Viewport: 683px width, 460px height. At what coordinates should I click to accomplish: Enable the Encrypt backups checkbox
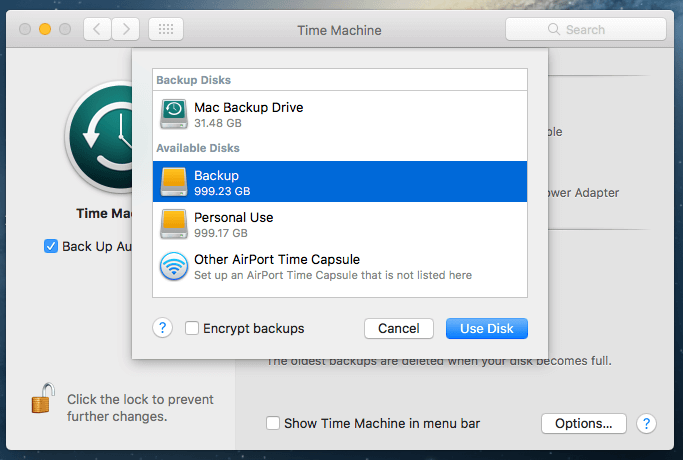click(x=192, y=328)
